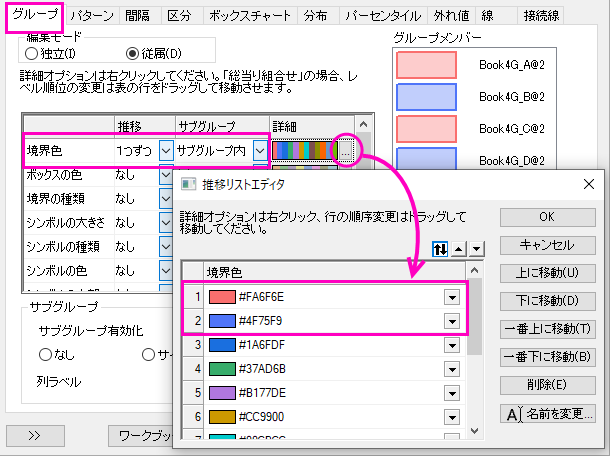Screen dimensions: 610x456
Task: Switch to the 間隔 tab
Action: (x=137, y=16)
